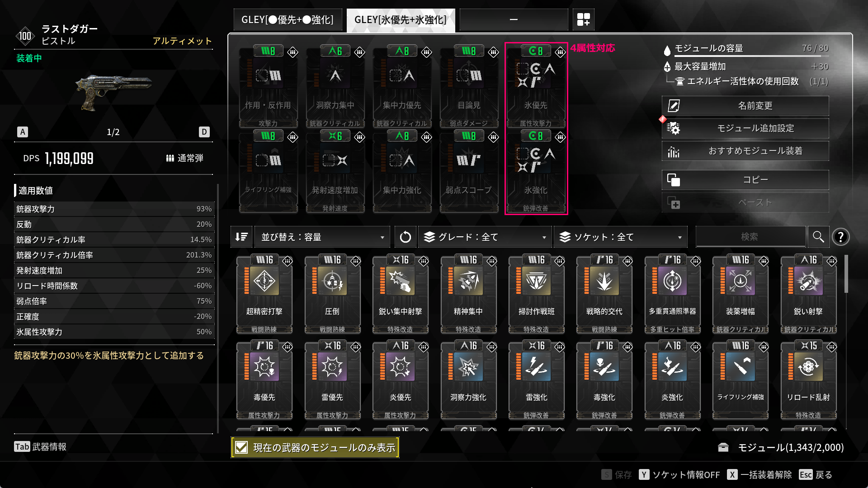Click the 検索 search input field
868x488 pixels.
tap(750, 237)
